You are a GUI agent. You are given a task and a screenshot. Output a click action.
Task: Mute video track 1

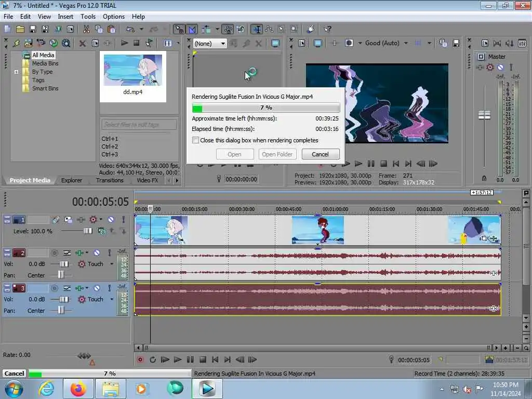tap(111, 220)
